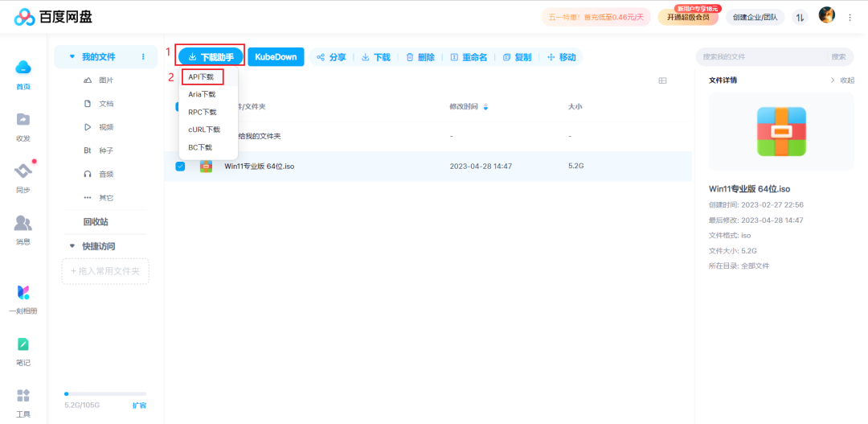The image size is (868, 424).
Task: Select API下载 from the menu
Action: [201, 77]
